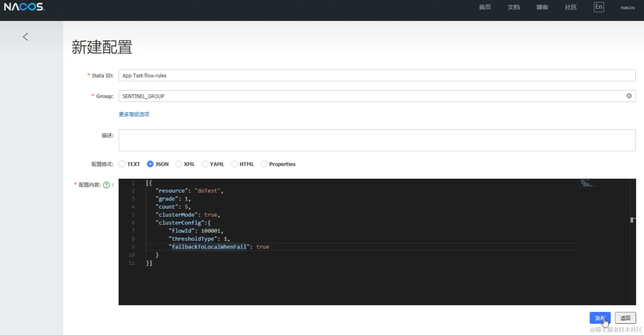Open the 首页 home menu item
The image size is (644, 335).
[485, 7]
